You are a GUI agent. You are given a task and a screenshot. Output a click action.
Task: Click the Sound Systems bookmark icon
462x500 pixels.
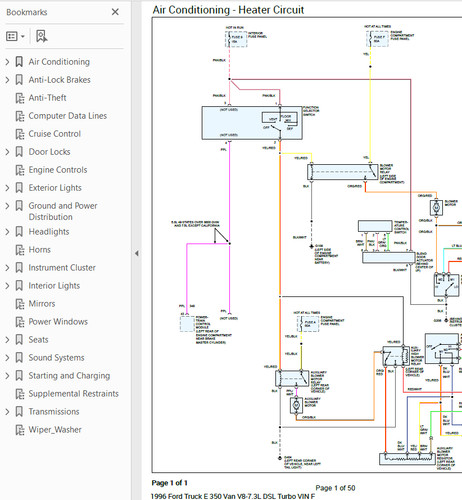click(19, 358)
